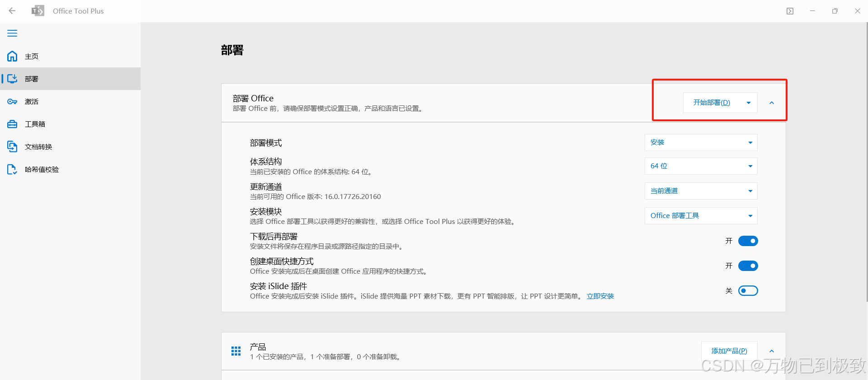Go to the 激活 page
The image size is (868, 380).
click(x=70, y=101)
